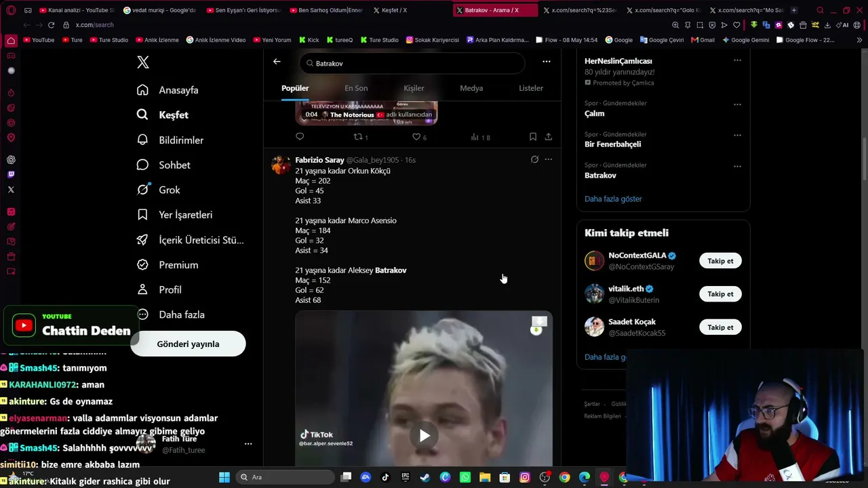
Task: Open Epic Games launcher from taskbar
Action: click(x=405, y=477)
